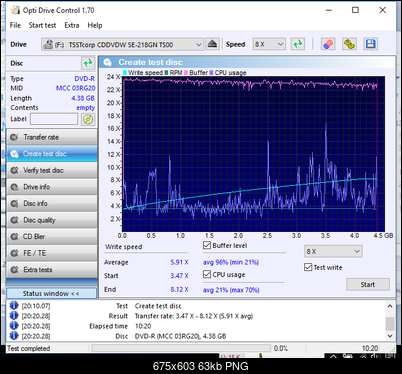402x374 pixels.
Task: Click the info icon for 20:10.07 entry
Action: coord(14,305)
